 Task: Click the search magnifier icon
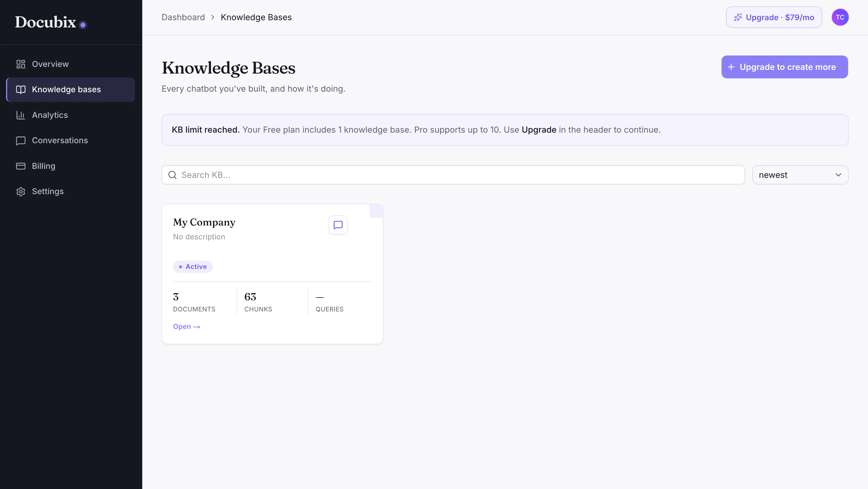pos(172,175)
